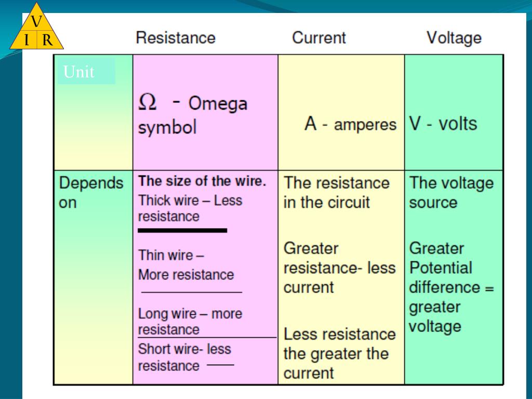Screen dimensions: 532x399
Task: Click The size of the wire heading
Action: tap(202, 181)
